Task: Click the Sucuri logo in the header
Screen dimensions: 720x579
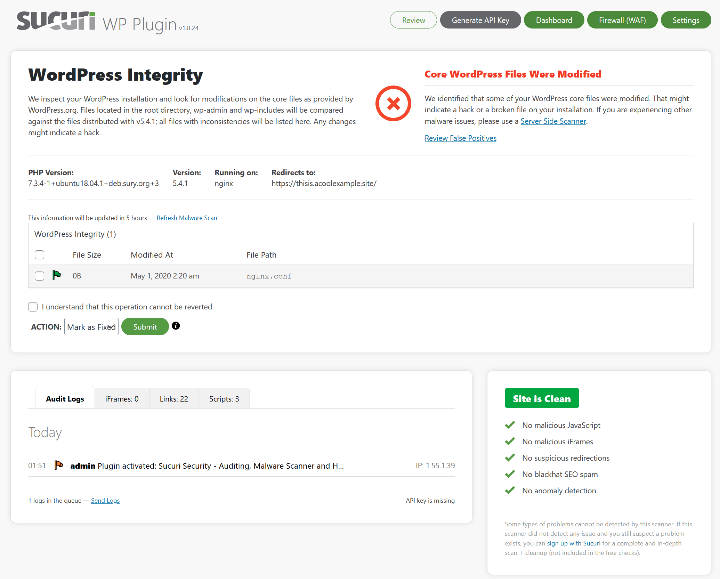Action: [x=55, y=20]
